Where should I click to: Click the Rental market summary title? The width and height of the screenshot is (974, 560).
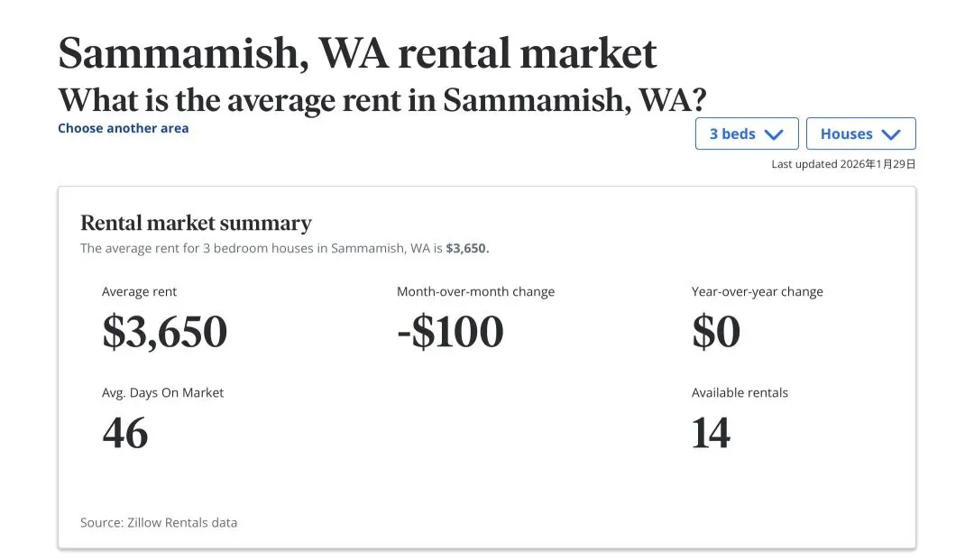[x=196, y=223]
